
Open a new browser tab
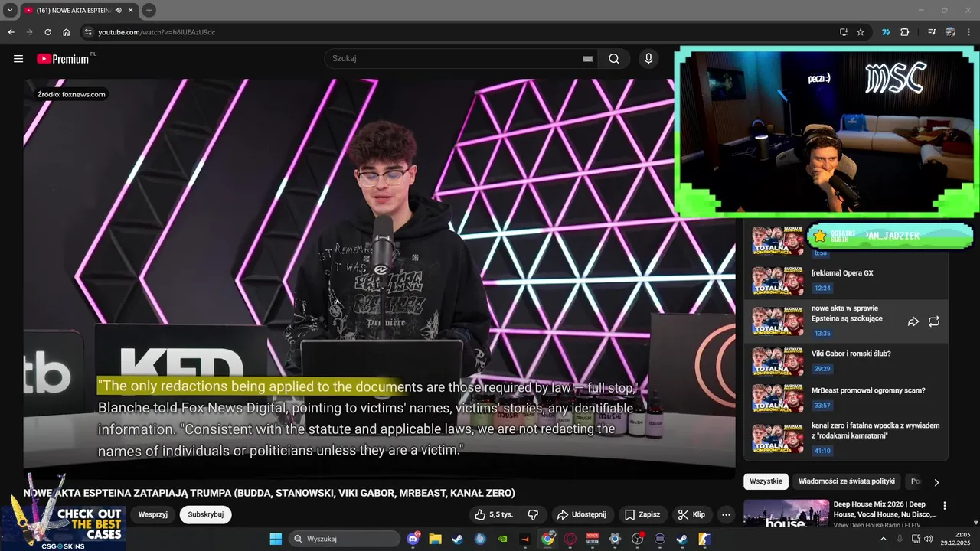[x=149, y=10]
